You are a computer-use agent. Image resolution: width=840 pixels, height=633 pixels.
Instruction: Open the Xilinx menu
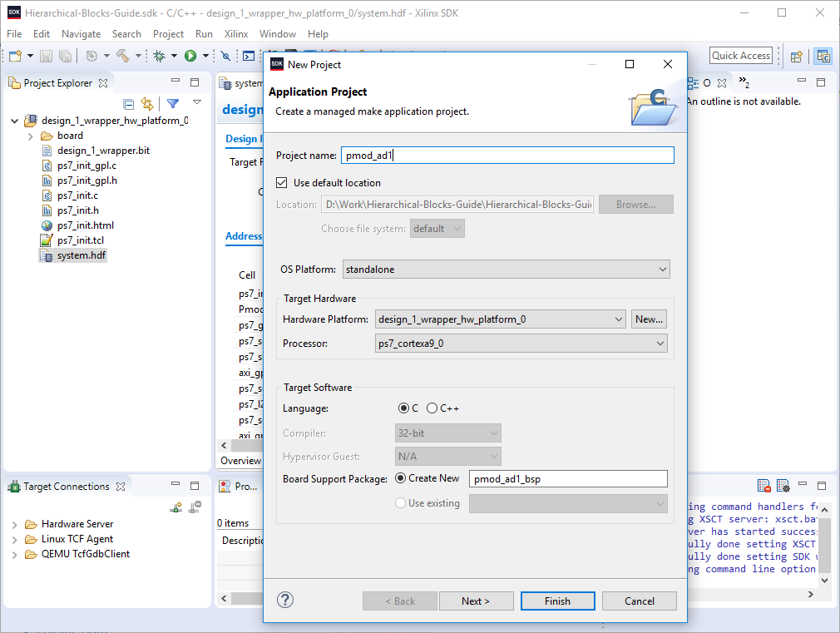[x=235, y=34]
